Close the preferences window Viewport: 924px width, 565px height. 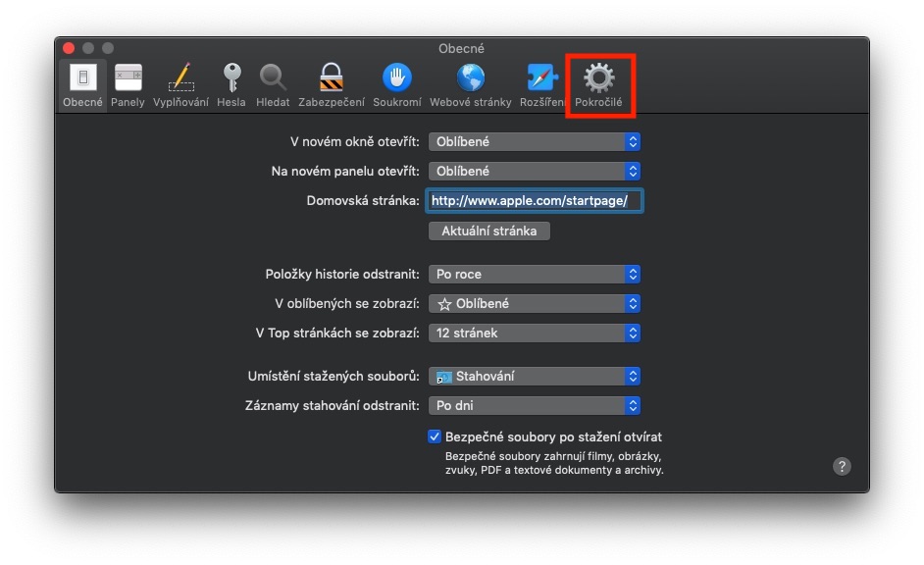pyautogui.click(x=69, y=48)
